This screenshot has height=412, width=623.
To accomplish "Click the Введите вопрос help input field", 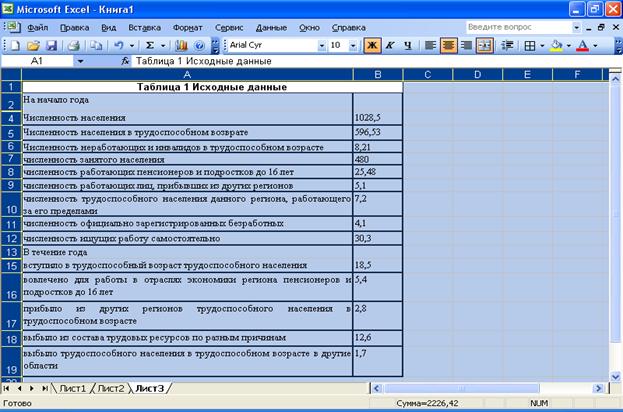I will coord(519,27).
